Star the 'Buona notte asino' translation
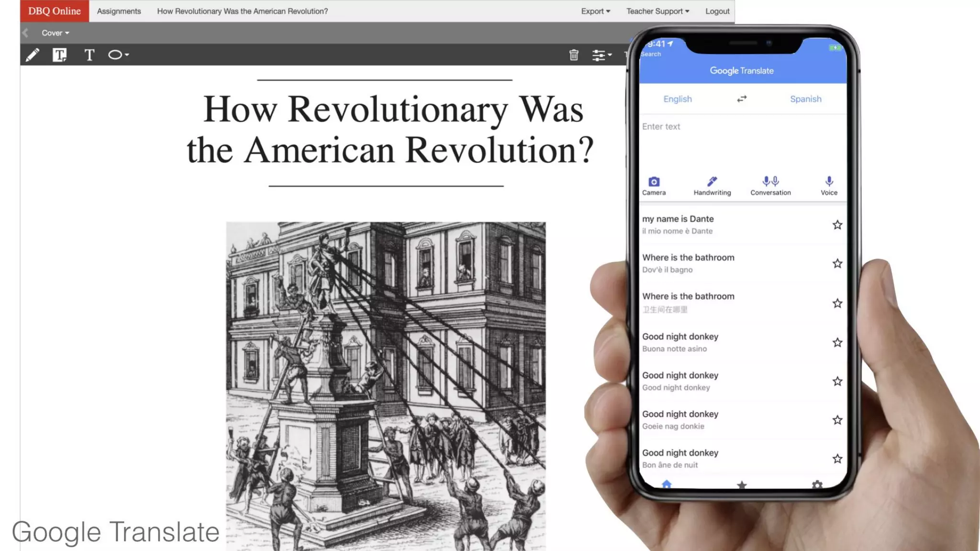This screenshot has height=551, width=980. [837, 342]
